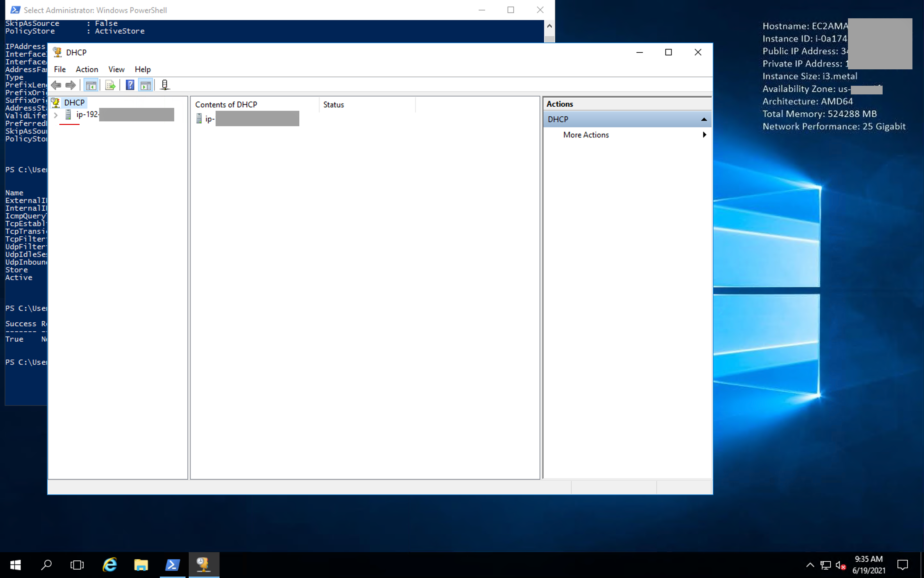The image size is (924, 578).
Task: Open the File menu in DHCP window
Action: (x=60, y=69)
